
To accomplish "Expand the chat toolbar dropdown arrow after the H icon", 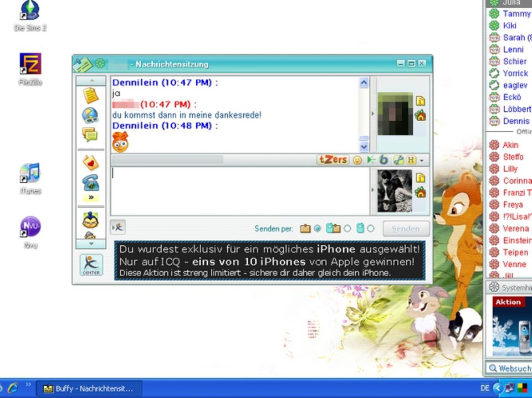I will click(x=422, y=161).
